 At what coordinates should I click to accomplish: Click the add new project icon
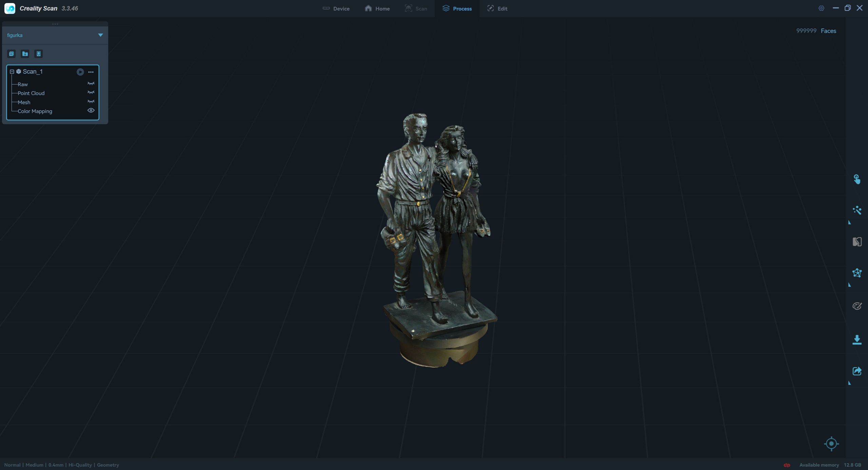click(x=12, y=54)
